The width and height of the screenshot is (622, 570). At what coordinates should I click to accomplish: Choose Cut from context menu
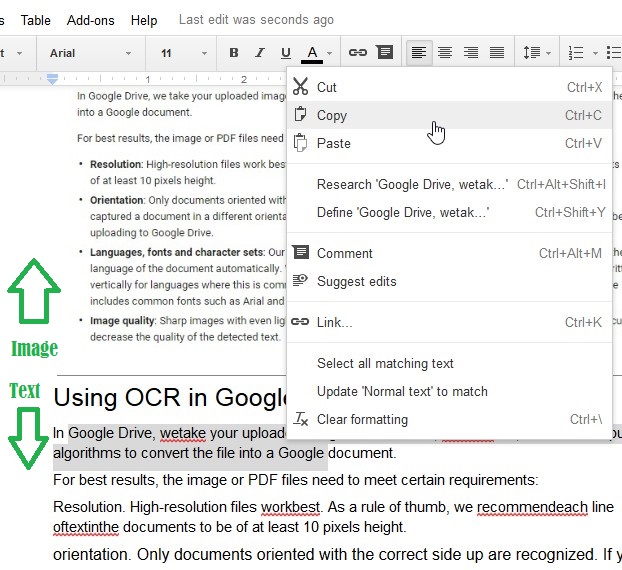[449, 87]
